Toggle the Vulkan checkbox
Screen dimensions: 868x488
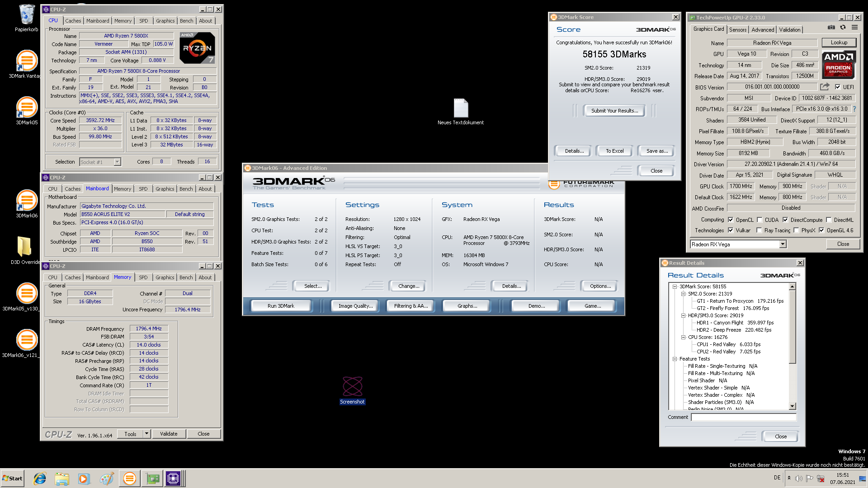[x=731, y=230]
